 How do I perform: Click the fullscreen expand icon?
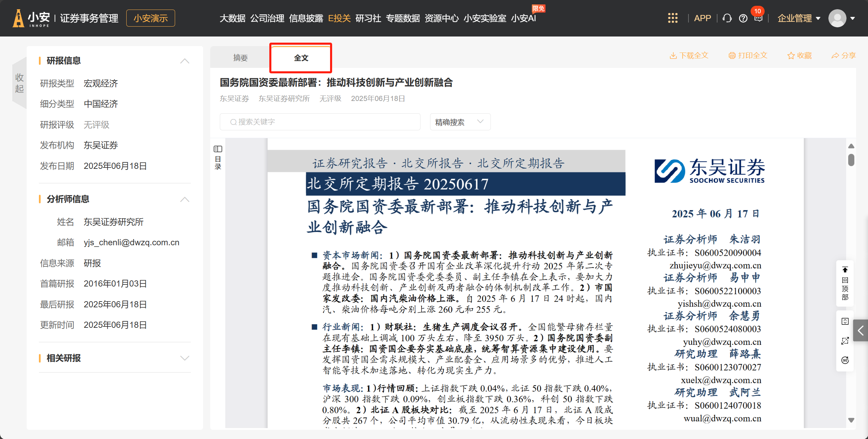[845, 341]
